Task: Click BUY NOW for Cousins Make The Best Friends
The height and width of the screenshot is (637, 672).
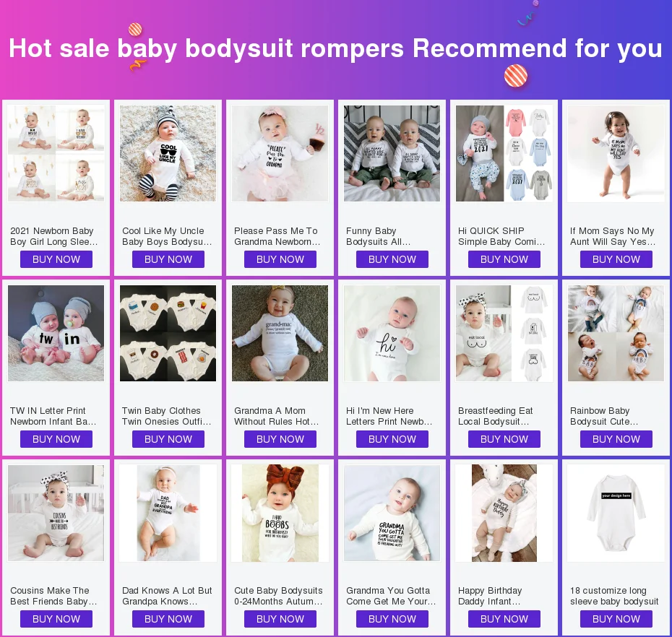Action: click(56, 620)
